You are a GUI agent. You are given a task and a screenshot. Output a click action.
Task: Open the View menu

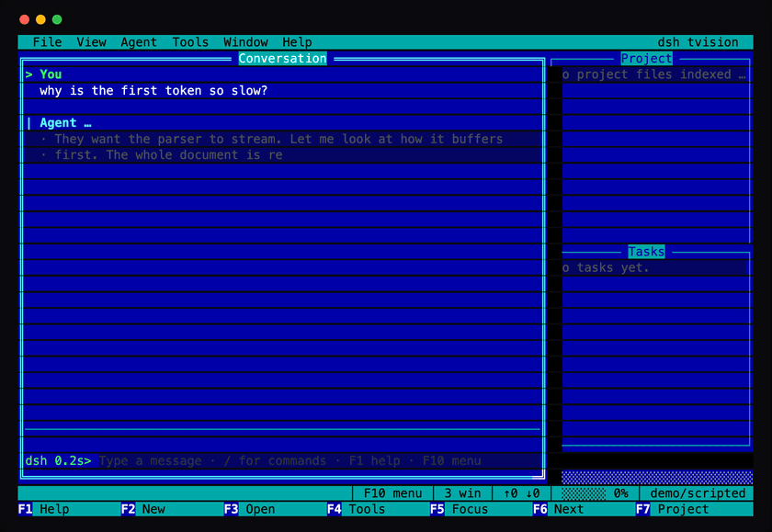(92, 42)
